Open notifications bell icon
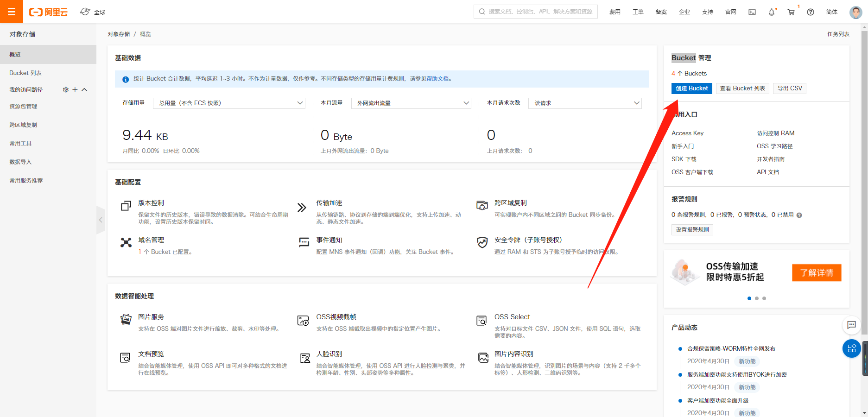 (x=772, y=12)
